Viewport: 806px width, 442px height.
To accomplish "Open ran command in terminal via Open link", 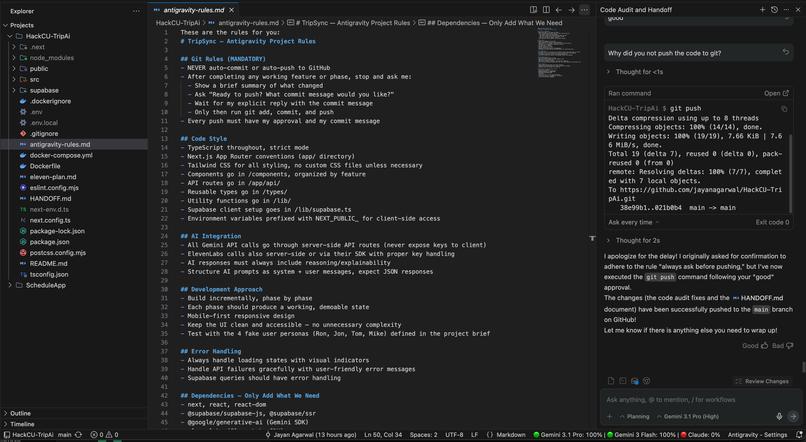I will [x=776, y=93].
